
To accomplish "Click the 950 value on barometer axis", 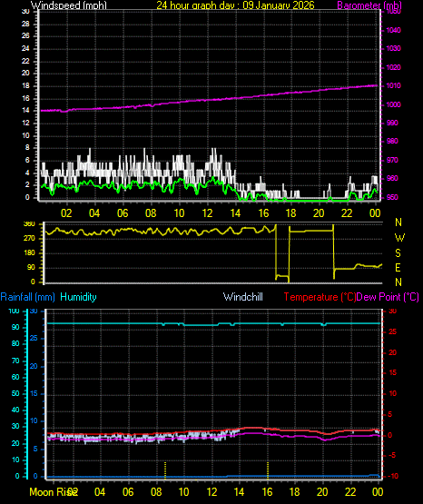I will tap(392, 197).
